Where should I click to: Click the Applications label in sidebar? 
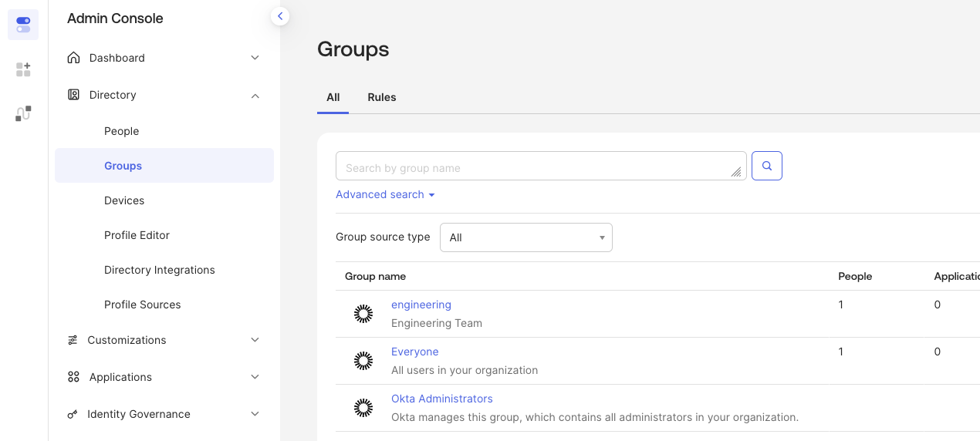point(120,377)
